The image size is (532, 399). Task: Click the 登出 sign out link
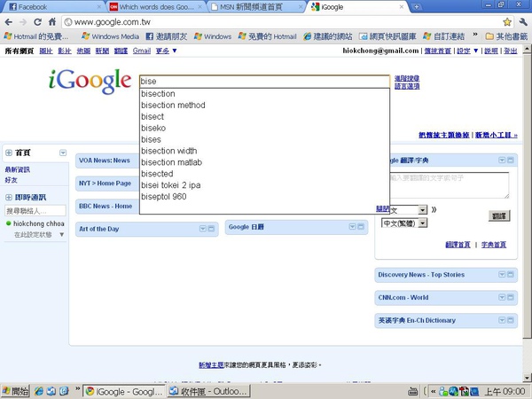511,51
